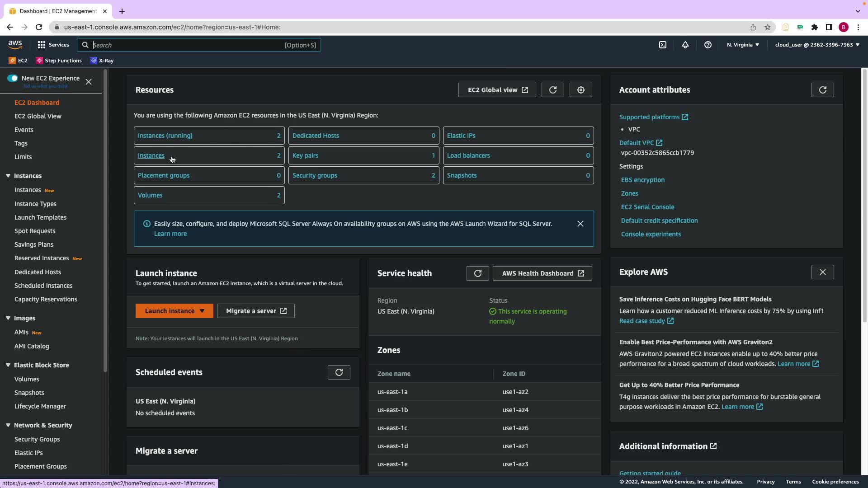868x488 pixels.
Task: Refresh the Scheduled events panel
Action: click(x=339, y=372)
